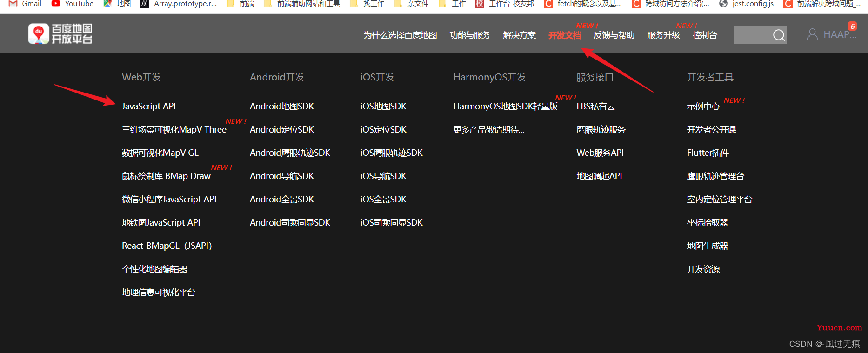The image size is (868, 353).
Task: Expand the 杂文件 bookmarks folder
Action: pos(412,4)
